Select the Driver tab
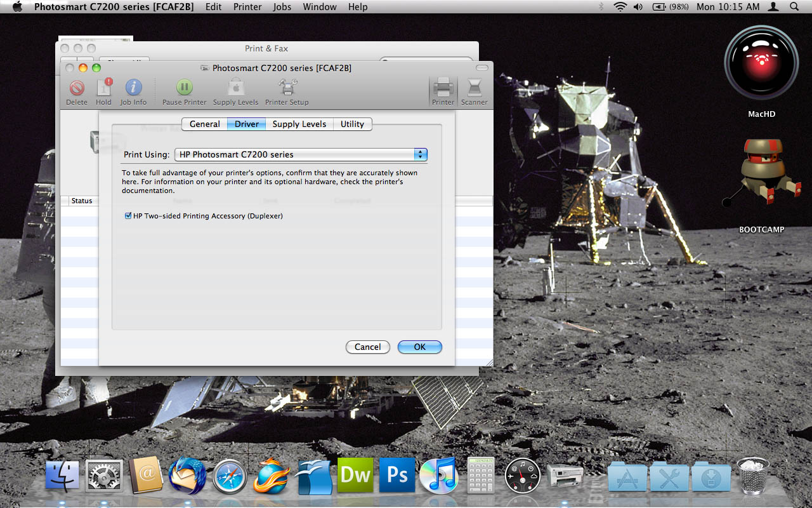 point(247,124)
